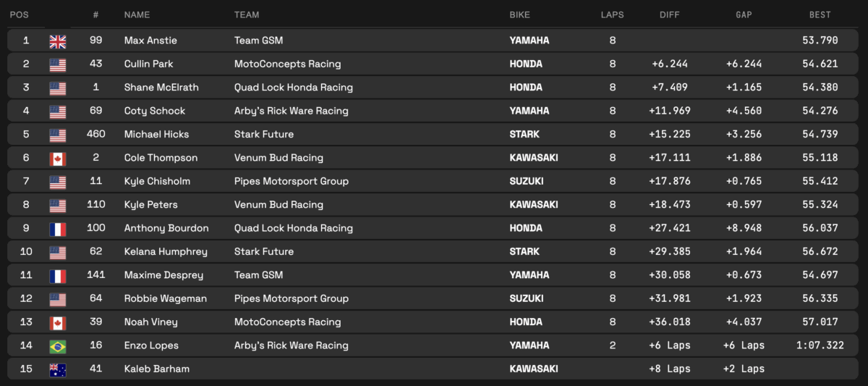Click the NAME column header
This screenshot has width=868, height=386.
click(x=137, y=14)
